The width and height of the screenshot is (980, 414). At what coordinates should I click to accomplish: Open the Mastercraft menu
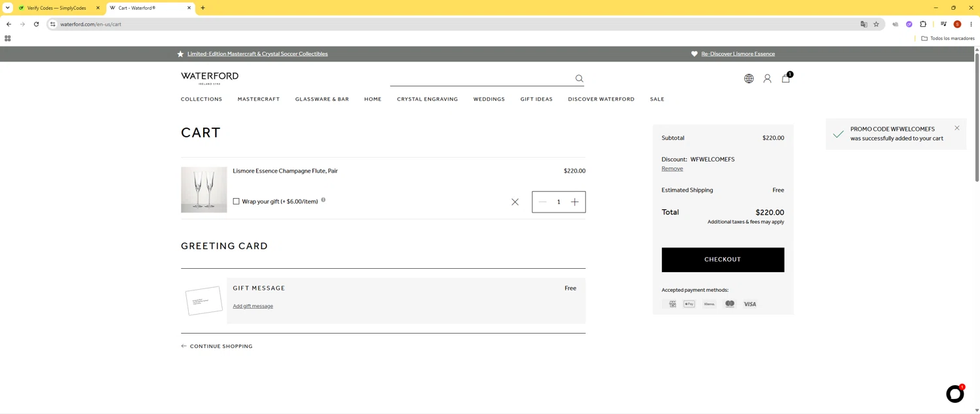(259, 99)
